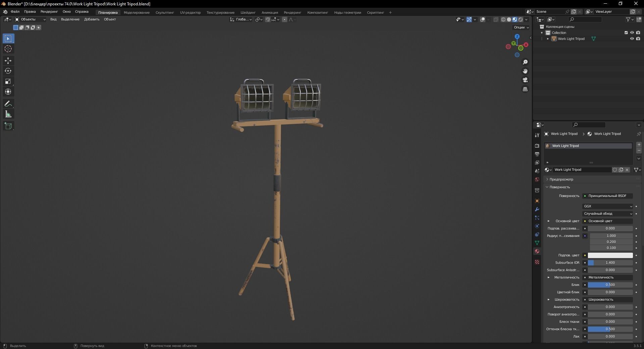Select the Select Box tool

point(8,39)
